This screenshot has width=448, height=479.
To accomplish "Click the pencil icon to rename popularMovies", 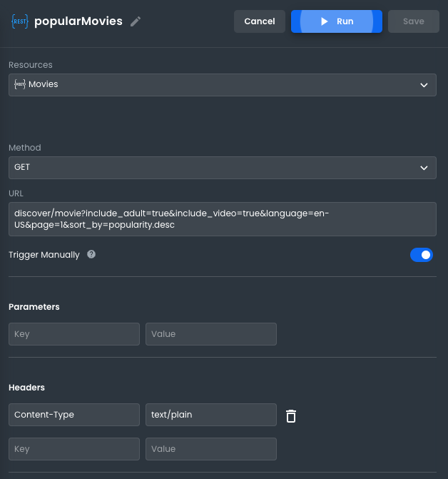I will (136, 21).
